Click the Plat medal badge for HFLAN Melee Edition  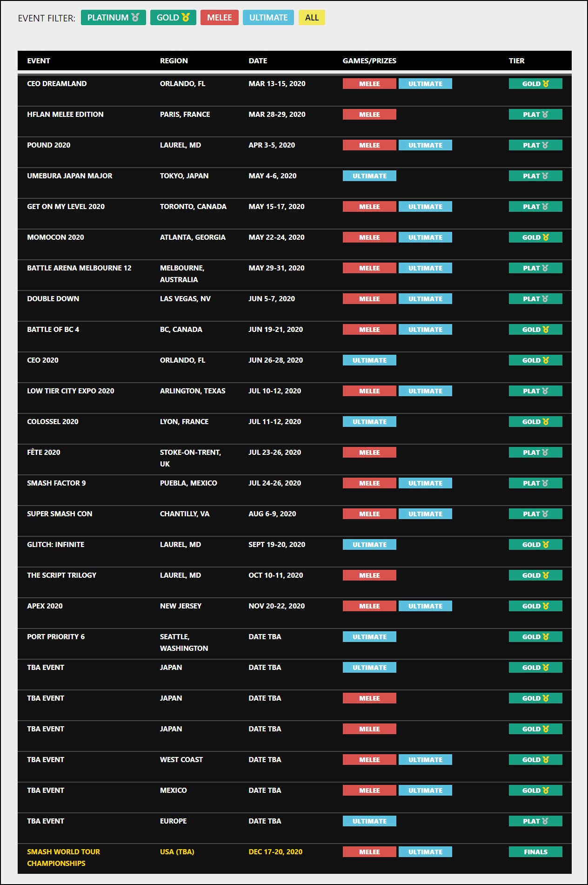[x=535, y=115]
